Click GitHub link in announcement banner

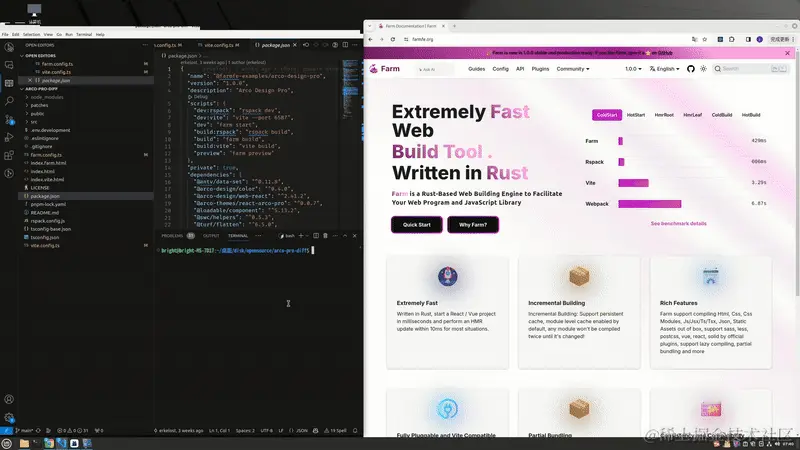(x=665, y=53)
